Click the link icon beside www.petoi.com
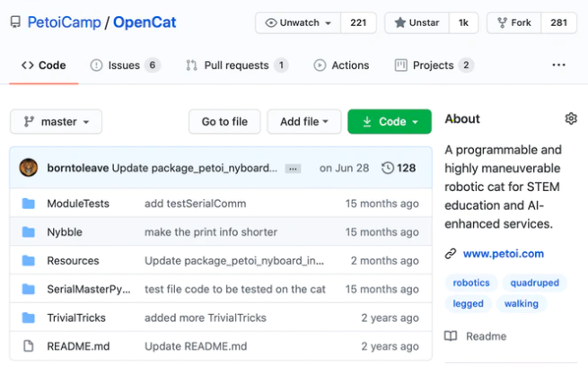 pos(451,254)
